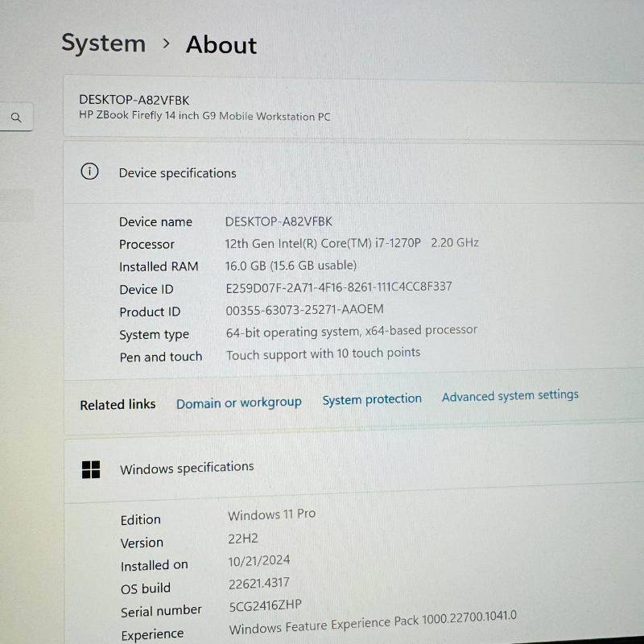Select System type value 64-bit text

click(x=352, y=331)
